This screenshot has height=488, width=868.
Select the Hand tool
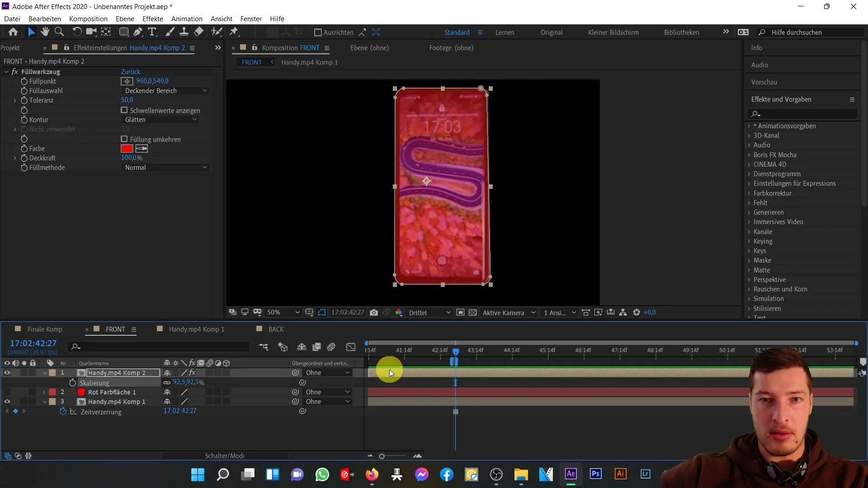pos(45,32)
